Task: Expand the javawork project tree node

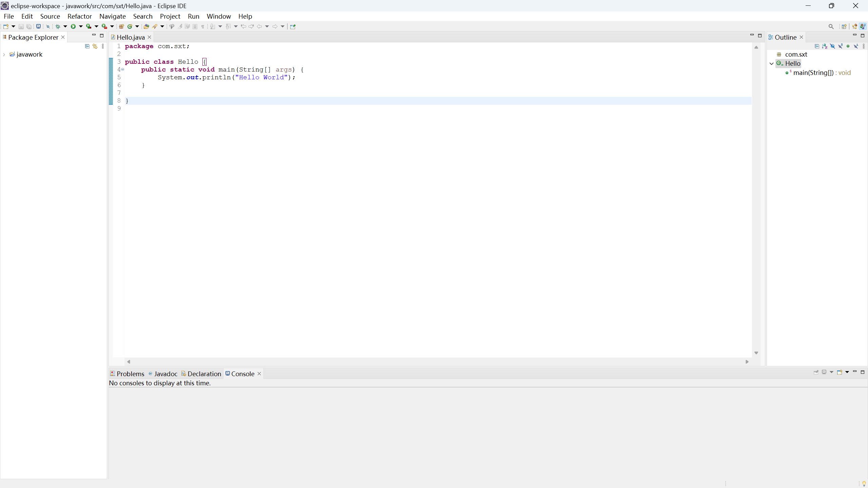Action: pyautogui.click(x=4, y=55)
